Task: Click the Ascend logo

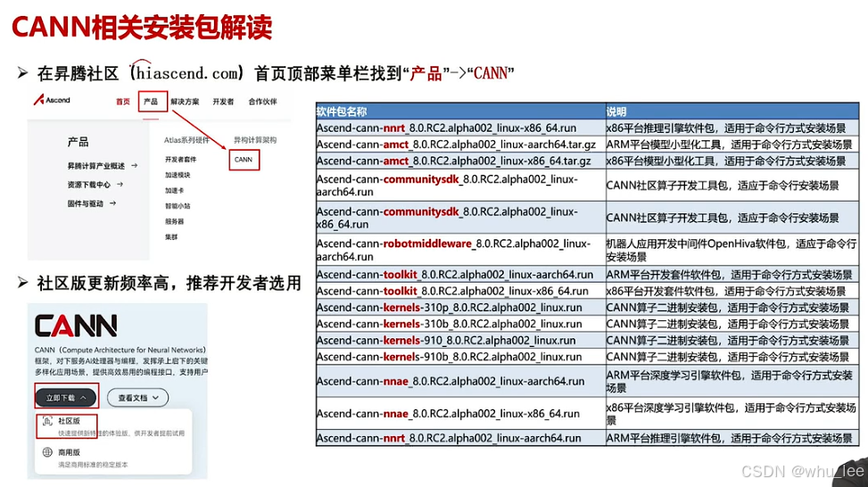Action: pos(52,100)
